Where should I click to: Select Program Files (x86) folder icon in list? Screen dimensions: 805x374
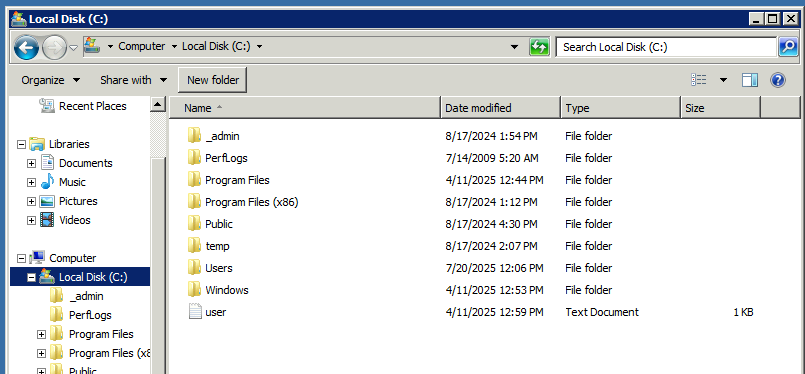(x=194, y=202)
